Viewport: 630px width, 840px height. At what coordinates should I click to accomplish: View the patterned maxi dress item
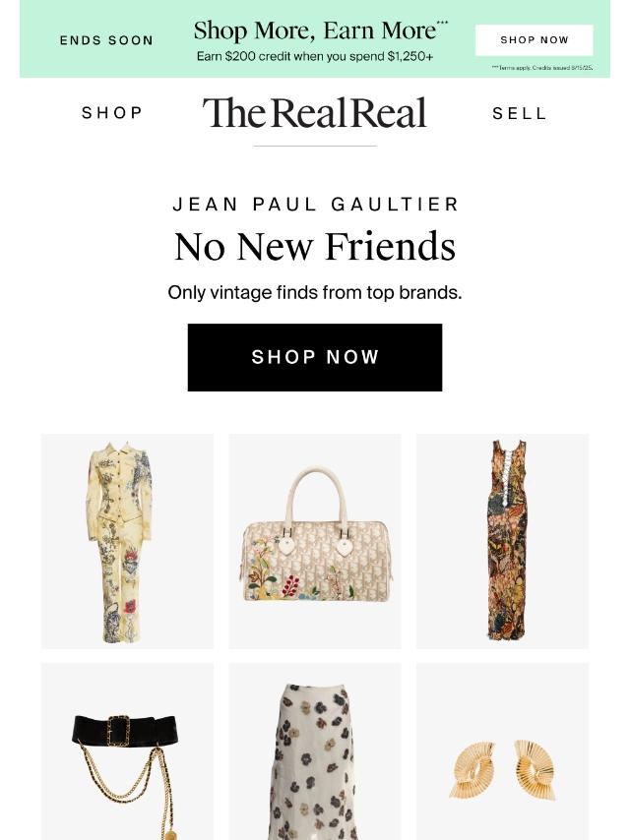point(502,541)
